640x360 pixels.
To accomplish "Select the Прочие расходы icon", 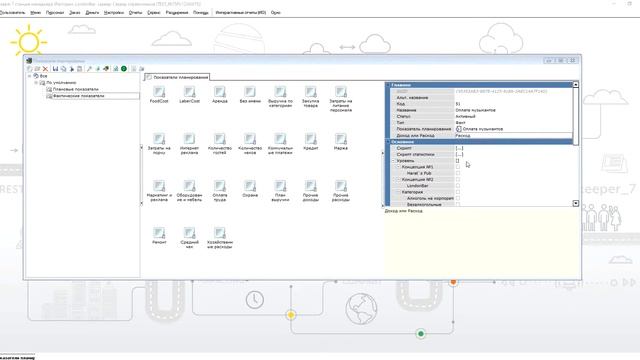I will tap(341, 186).
